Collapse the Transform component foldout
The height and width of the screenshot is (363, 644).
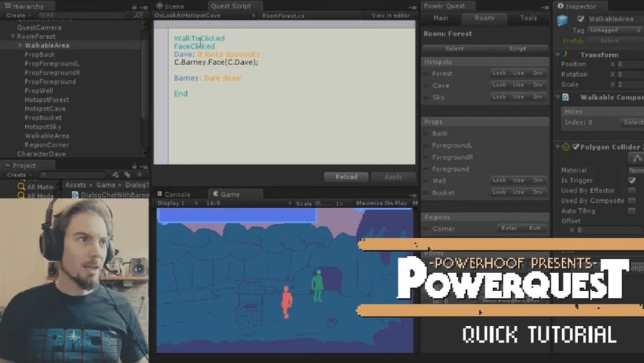coord(558,55)
